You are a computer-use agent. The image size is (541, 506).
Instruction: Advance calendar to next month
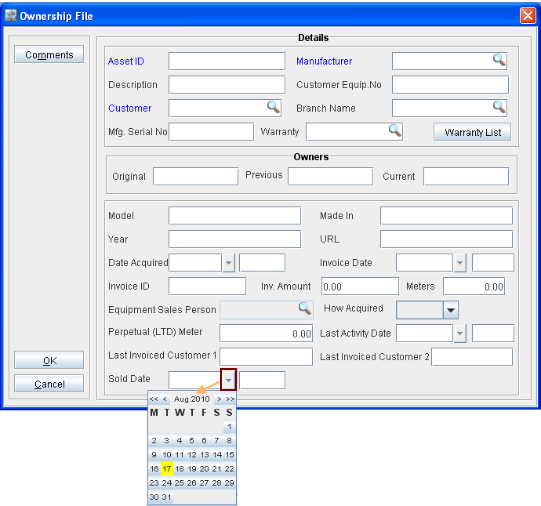[219, 399]
